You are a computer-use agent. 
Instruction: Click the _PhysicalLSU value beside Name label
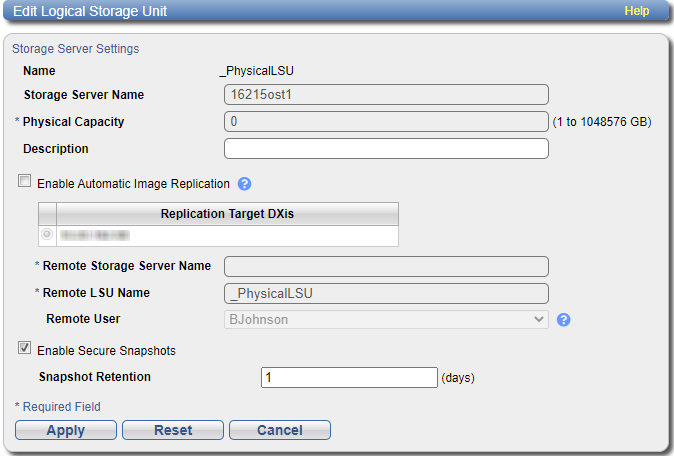(x=256, y=71)
